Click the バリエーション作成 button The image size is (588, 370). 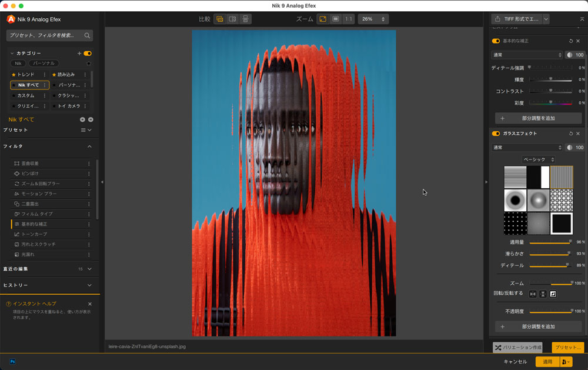click(518, 348)
